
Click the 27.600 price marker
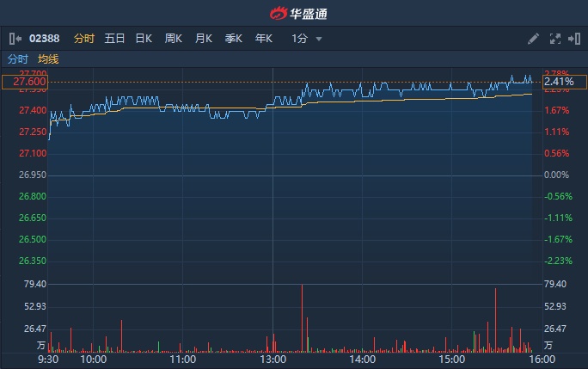click(x=25, y=82)
